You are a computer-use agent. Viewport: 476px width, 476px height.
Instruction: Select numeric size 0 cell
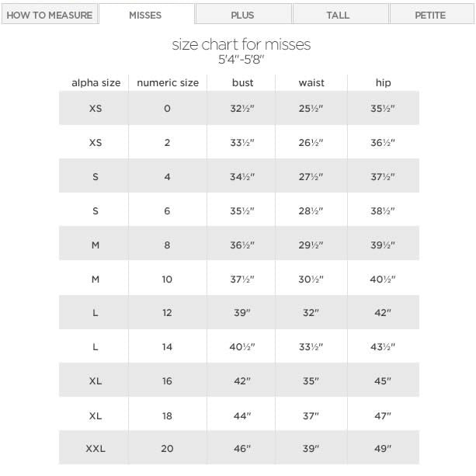click(x=167, y=109)
